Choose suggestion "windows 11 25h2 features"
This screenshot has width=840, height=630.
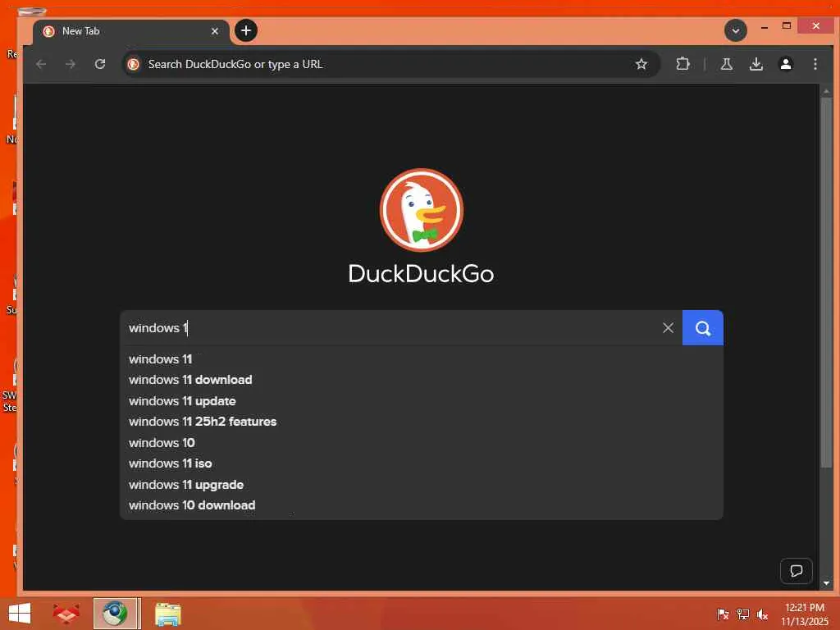(x=421, y=422)
